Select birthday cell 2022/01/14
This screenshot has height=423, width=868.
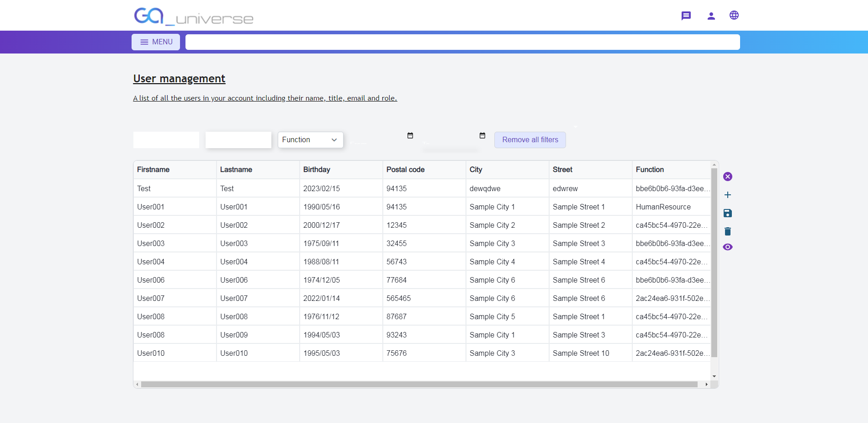(x=341, y=298)
